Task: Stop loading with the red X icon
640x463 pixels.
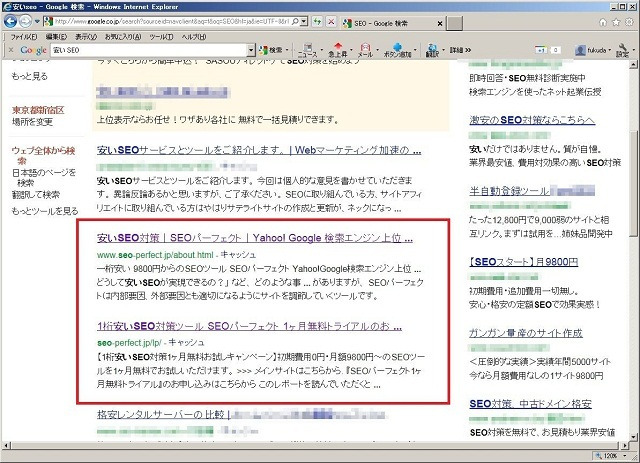Action: tap(331, 22)
